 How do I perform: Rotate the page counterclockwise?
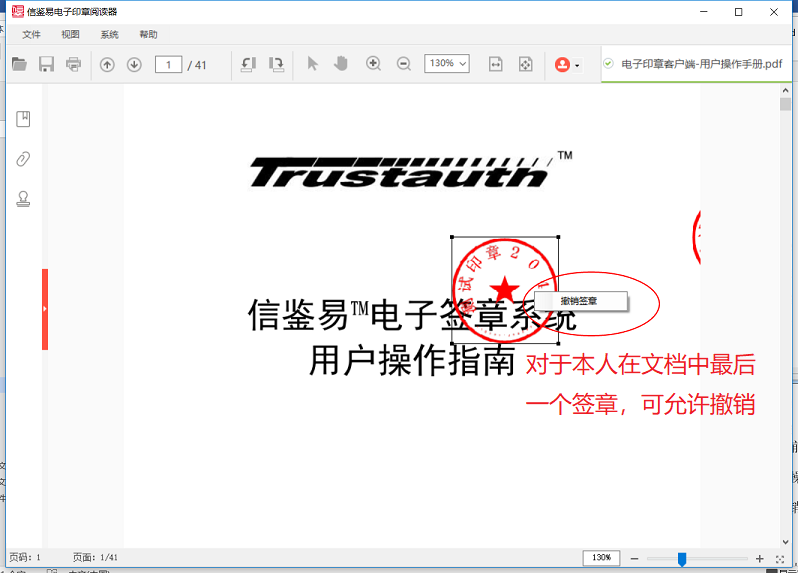(x=248, y=64)
